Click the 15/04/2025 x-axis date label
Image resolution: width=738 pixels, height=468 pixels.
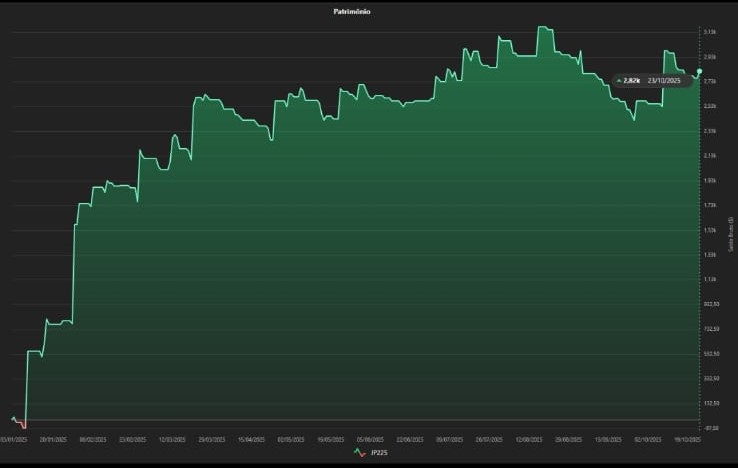point(253,439)
